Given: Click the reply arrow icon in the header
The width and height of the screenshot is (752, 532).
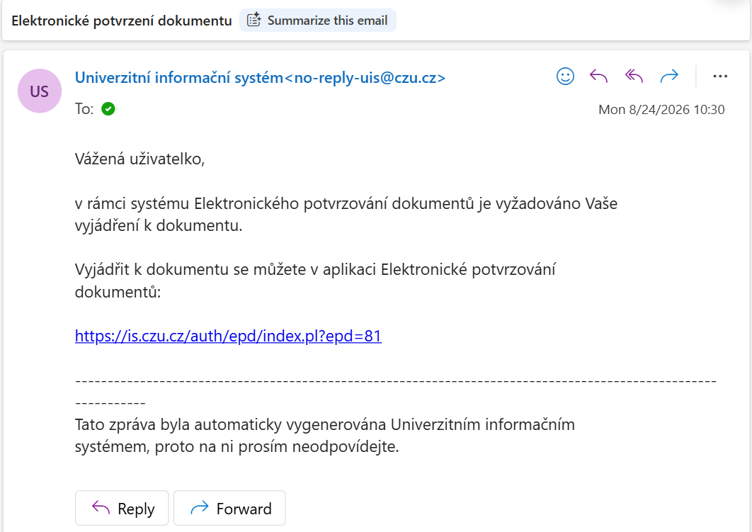Looking at the screenshot, I should tap(599, 76).
